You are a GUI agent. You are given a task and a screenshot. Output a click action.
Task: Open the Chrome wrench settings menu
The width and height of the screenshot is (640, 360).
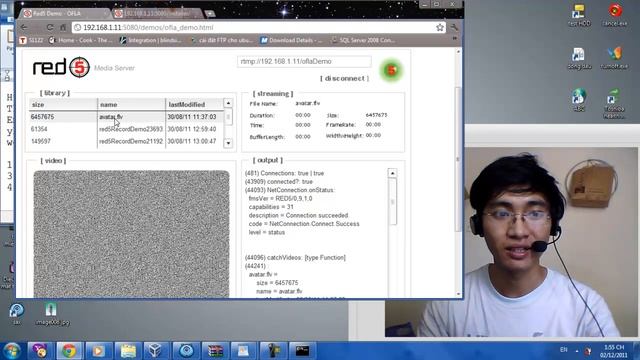[x=454, y=27]
